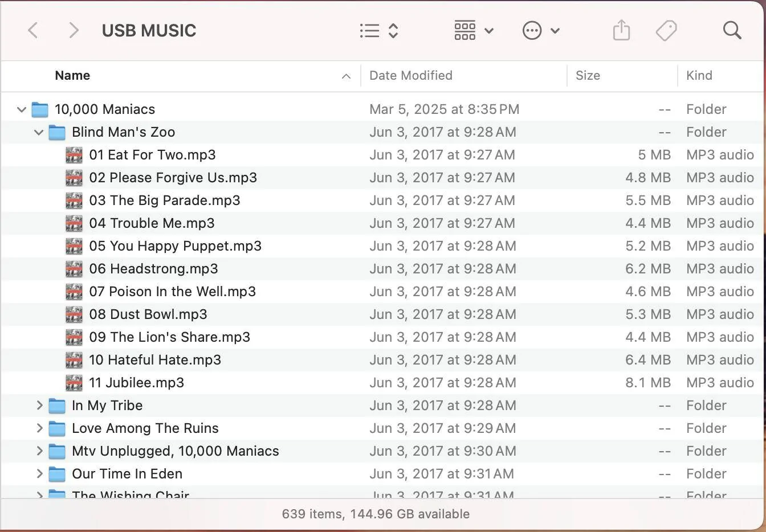Viewport: 766px width, 532px height.
Task: Sort by Date Modified column header
Action: pos(410,76)
